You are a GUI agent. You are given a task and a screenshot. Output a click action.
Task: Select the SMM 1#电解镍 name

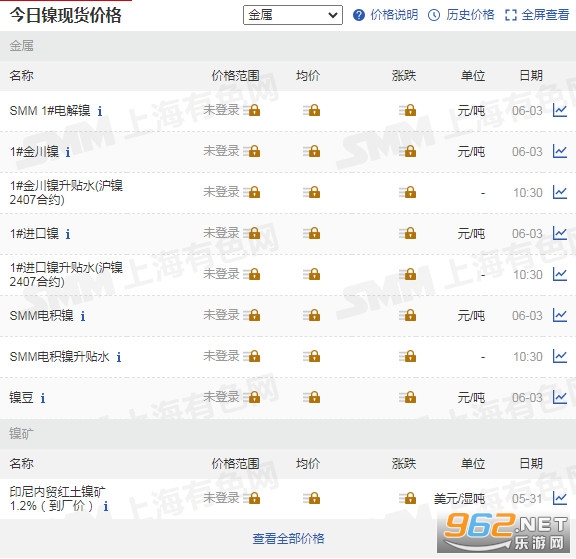pos(50,111)
